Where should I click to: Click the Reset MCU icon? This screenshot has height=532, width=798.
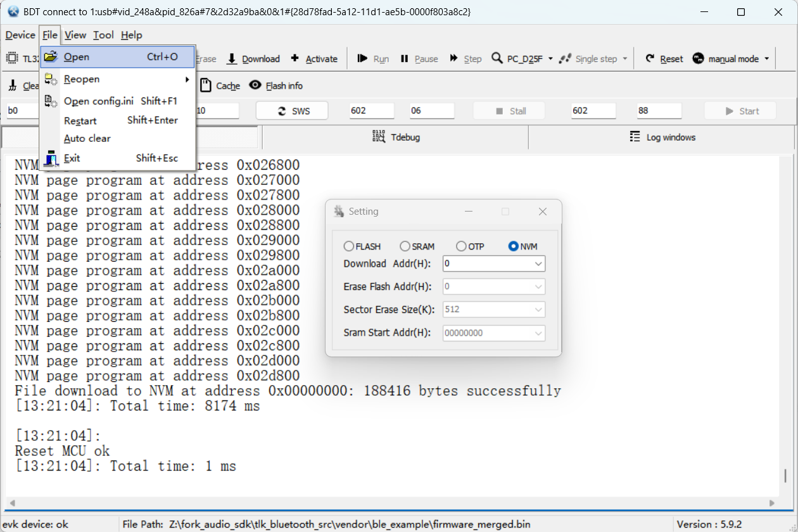pyautogui.click(x=650, y=58)
